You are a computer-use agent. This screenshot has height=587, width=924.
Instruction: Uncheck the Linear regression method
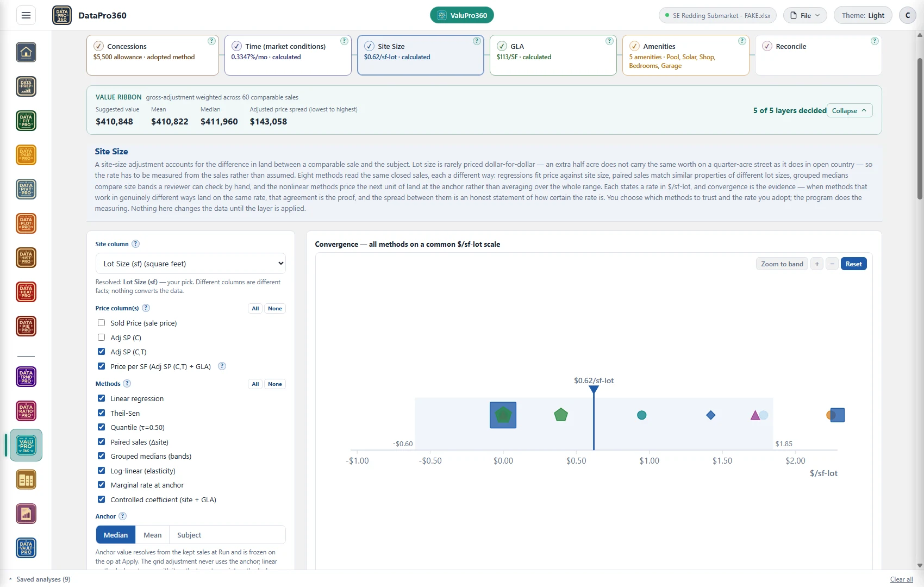[101, 398]
